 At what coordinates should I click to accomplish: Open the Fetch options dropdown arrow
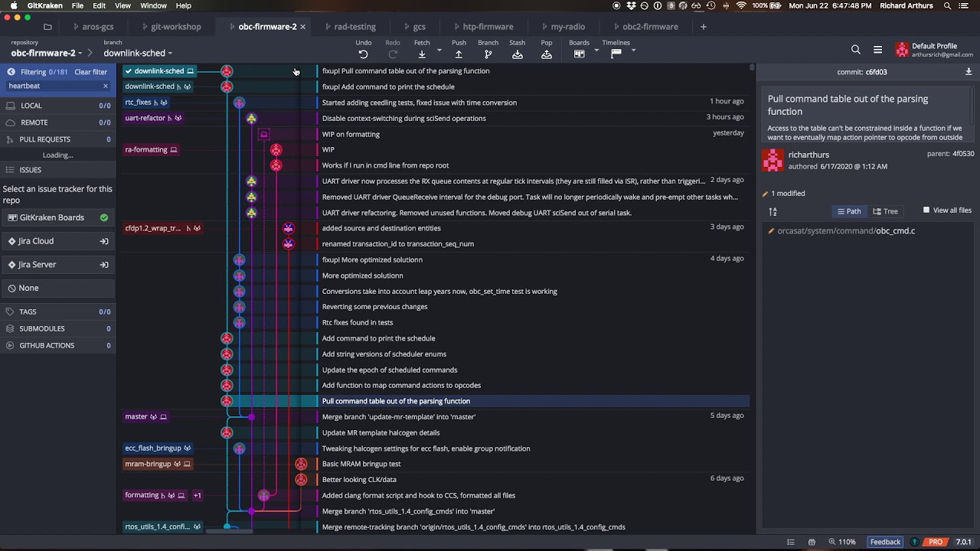(439, 51)
